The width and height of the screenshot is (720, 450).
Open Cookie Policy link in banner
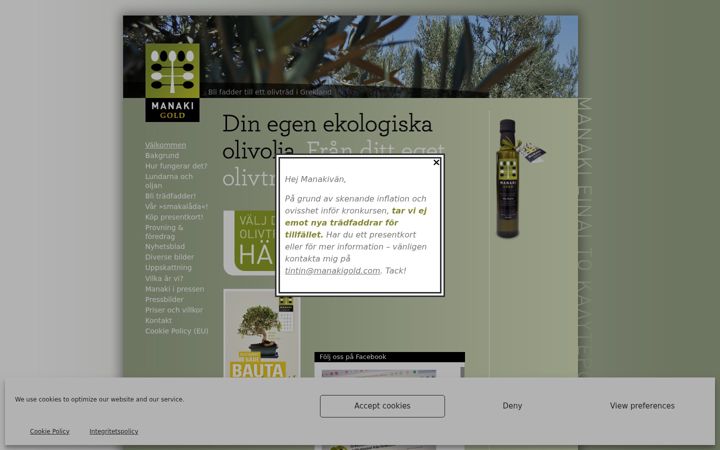[x=50, y=432]
